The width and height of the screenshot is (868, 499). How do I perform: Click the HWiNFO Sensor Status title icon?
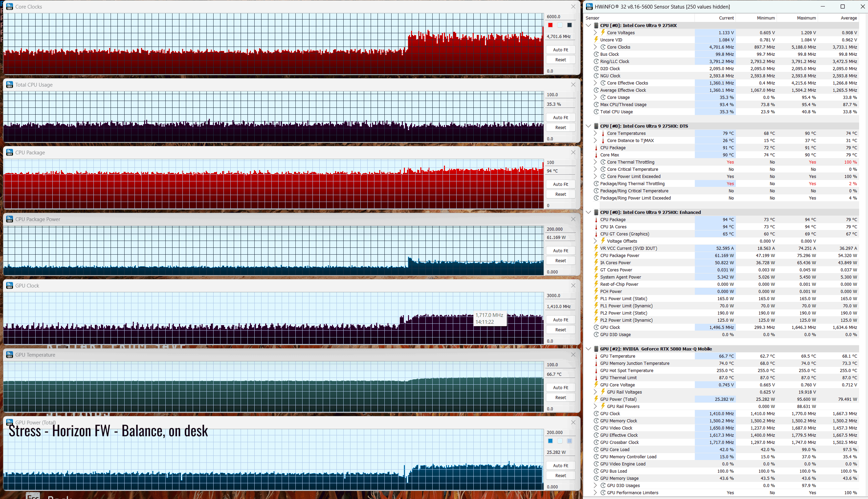(589, 7)
